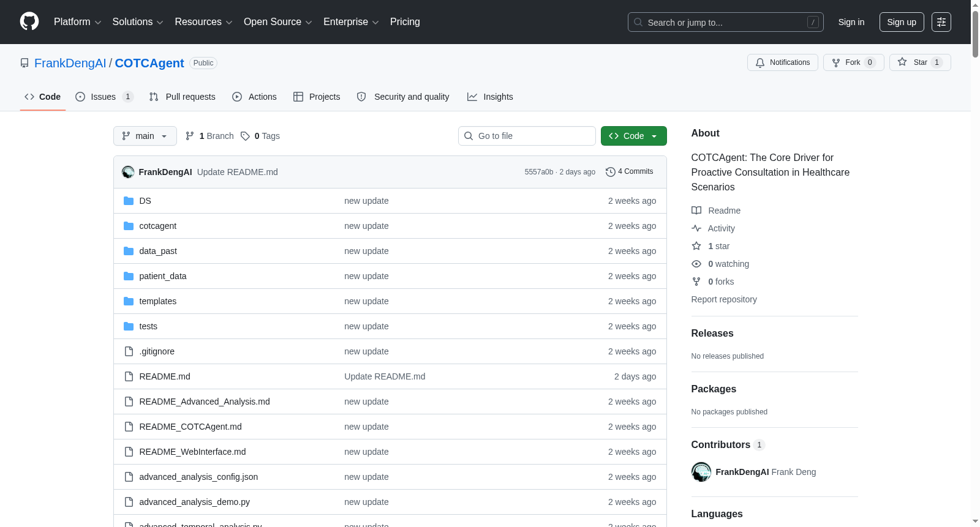Click the Packages heading link
The width and height of the screenshot is (980, 527).
coord(714,389)
